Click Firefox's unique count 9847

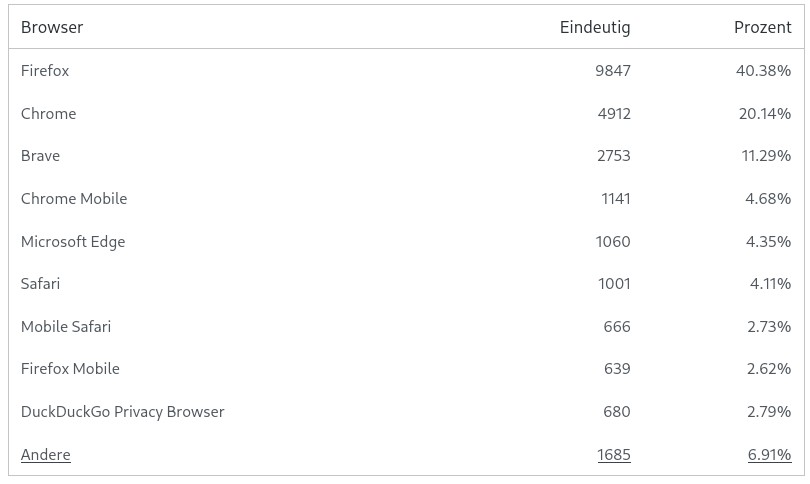612,71
